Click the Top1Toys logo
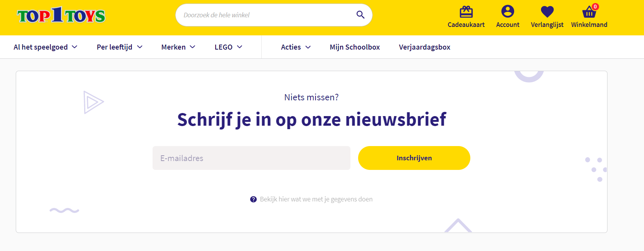This screenshot has height=251, width=644. click(61, 15)
